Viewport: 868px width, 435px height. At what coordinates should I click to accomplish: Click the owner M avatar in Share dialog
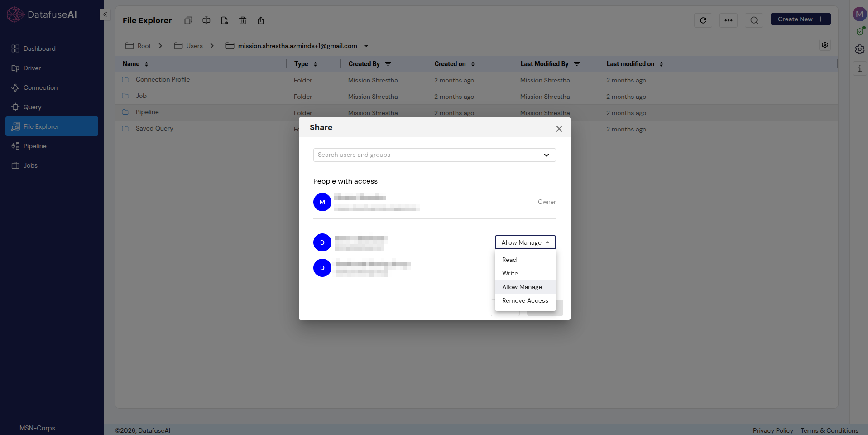pyautogui.click(x=322, y=202)
